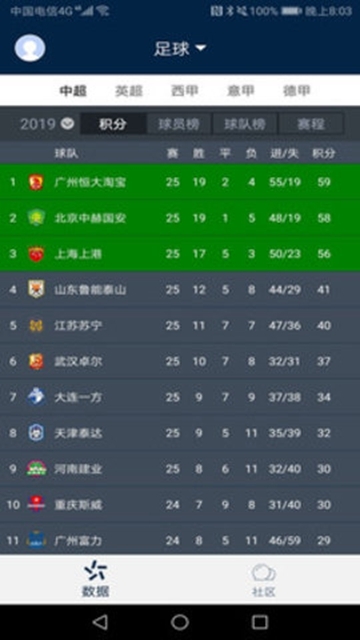
Task: Click the 大连一方 team logo
Action: click(x=36, y=397)
